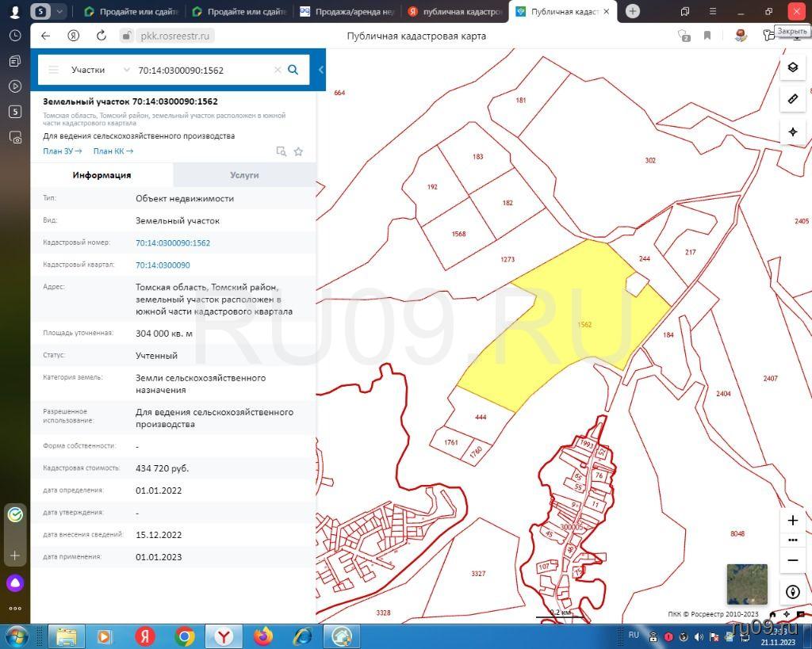Screen dimensions: 812x649
Task: Activate the locate-me crosshair tool
Action: 792,132
